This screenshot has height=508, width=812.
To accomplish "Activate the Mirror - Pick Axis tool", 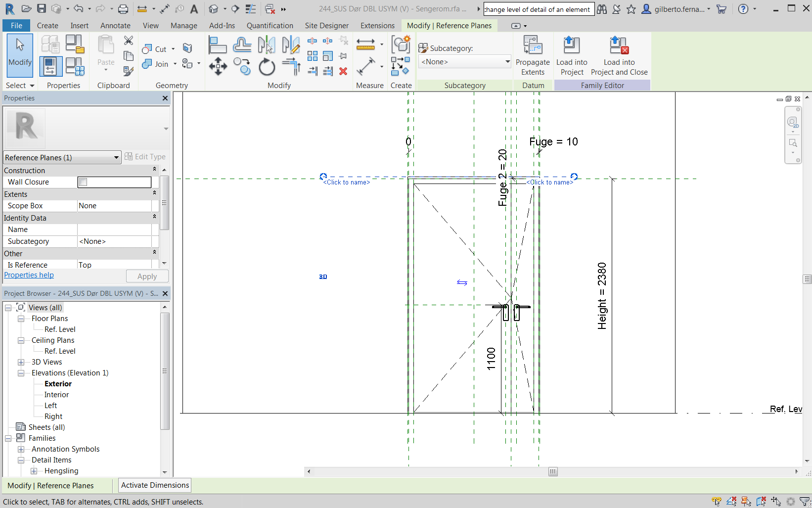I will pos(266,45).
